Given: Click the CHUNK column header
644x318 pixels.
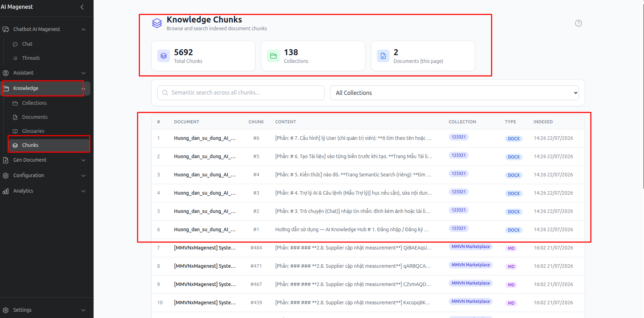Looking at the screenshot, I should [x=256, y=122].
